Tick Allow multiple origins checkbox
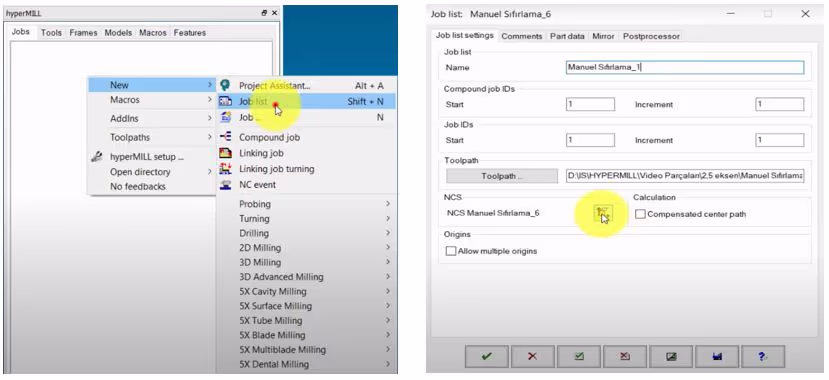This screenshot has height=380, width=829. pos(450,251)
